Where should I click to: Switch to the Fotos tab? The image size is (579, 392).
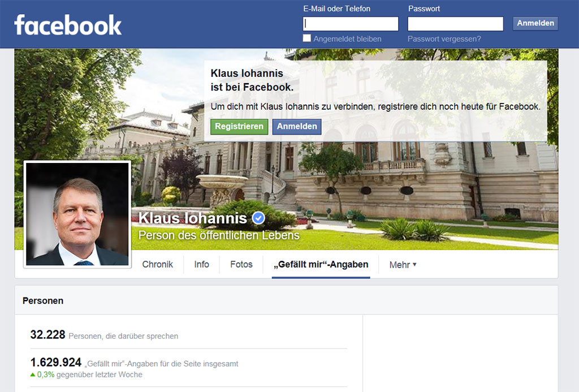click(241, 264)
